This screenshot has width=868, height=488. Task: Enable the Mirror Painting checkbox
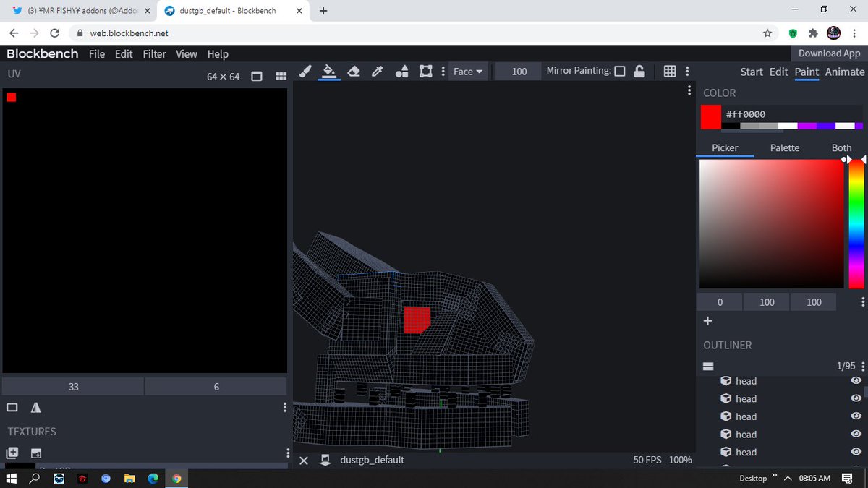[621, 71]
